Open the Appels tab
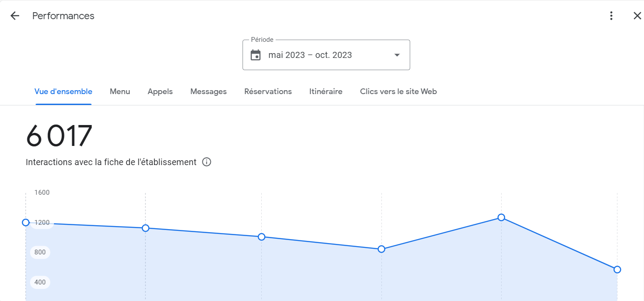Image resolution: width=644 pixels, height=301 pixels. [160, 91]
